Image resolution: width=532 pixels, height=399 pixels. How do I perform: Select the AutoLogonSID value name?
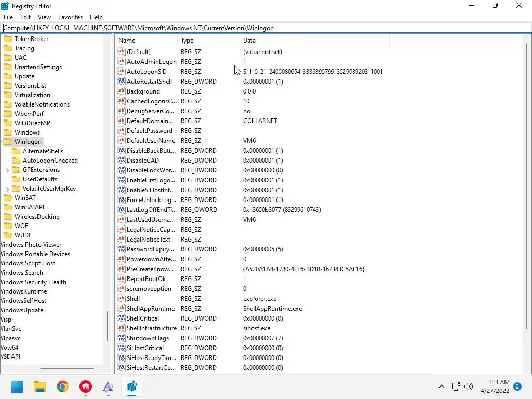(147, 72)
